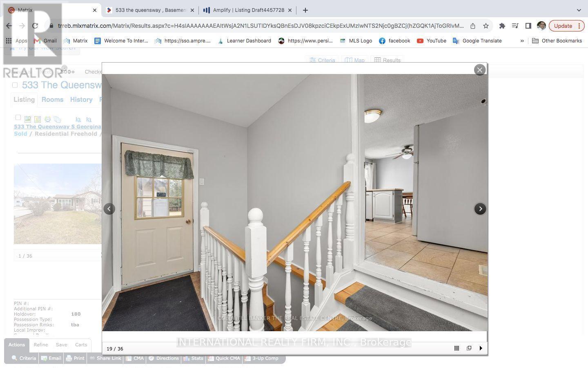
Task: Close the Matrix browser tab
Action: pyautogui.click(x=95, y=10)
